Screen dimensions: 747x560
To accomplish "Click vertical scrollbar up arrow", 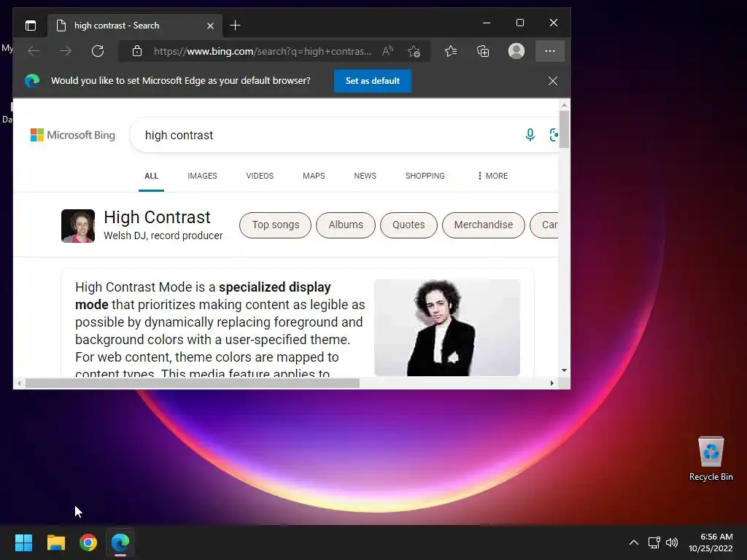I will point(564,104).
